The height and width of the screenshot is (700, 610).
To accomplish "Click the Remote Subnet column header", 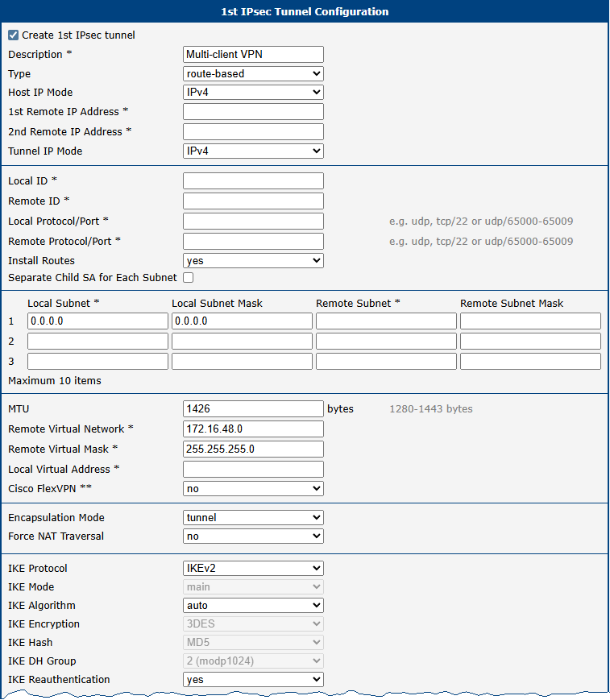I will 358,304.
